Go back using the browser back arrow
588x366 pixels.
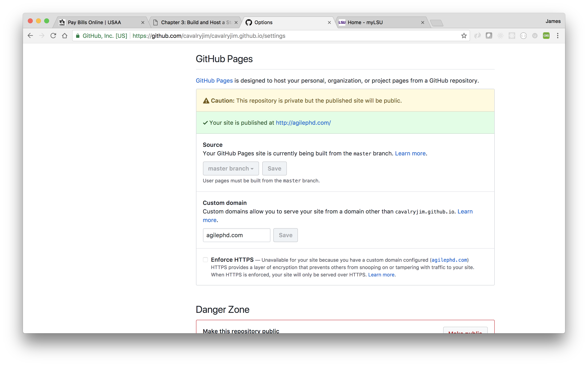click(30, 36)
